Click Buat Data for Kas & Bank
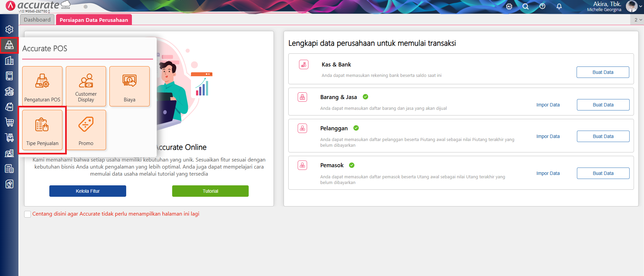The width and height of the screenshot is (644, 276). coord(602,72)
